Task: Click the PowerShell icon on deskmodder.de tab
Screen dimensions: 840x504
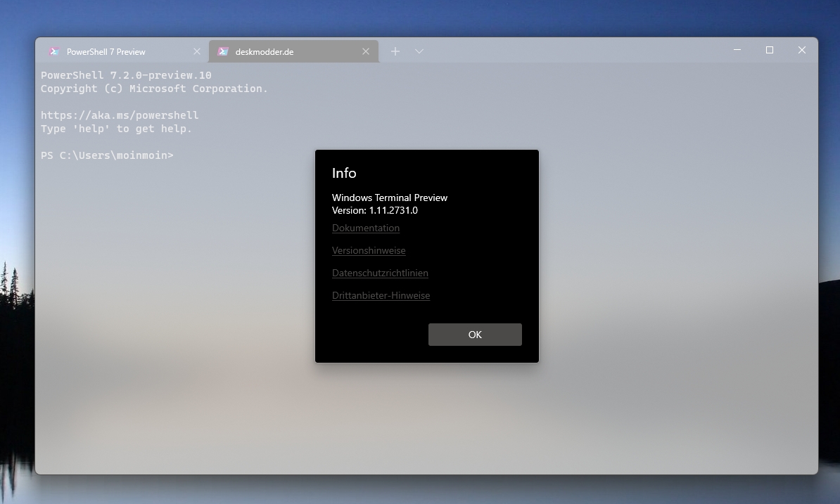Action: [x=224, y=51]
